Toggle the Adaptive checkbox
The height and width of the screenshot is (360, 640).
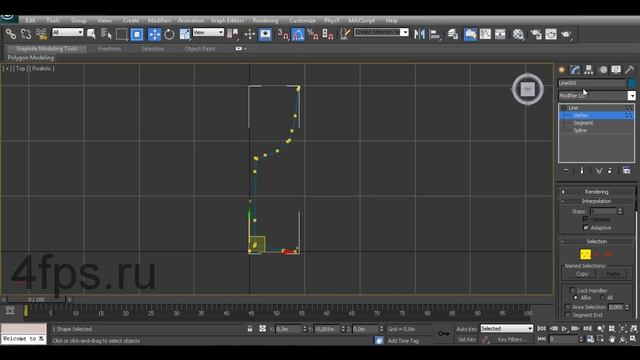(x=585, y=228)
